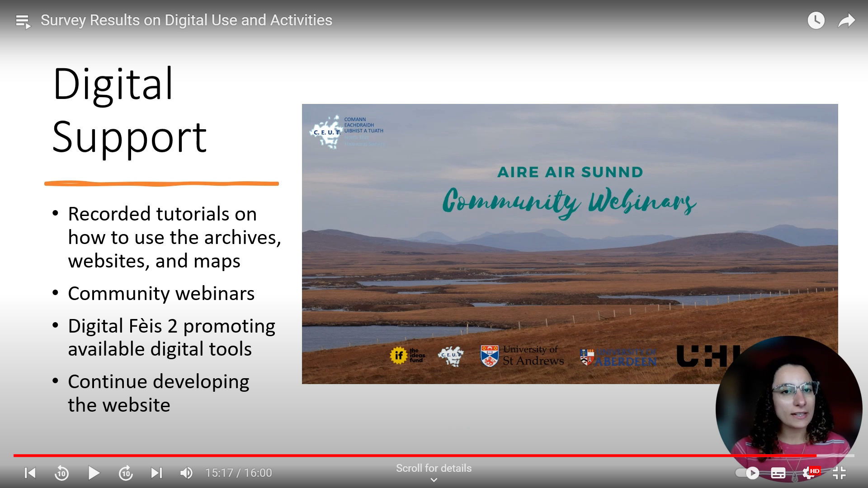Skip to the previous video
Screen dimensions: 868x488
[x=30, y=473]
